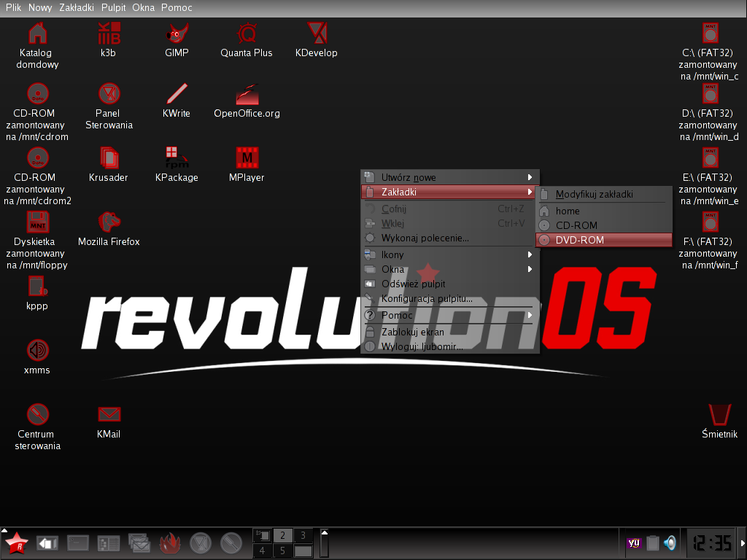Launch k3b from the desktop
Image resolution: width=747 pixels, height=560 pixels.
109,34
